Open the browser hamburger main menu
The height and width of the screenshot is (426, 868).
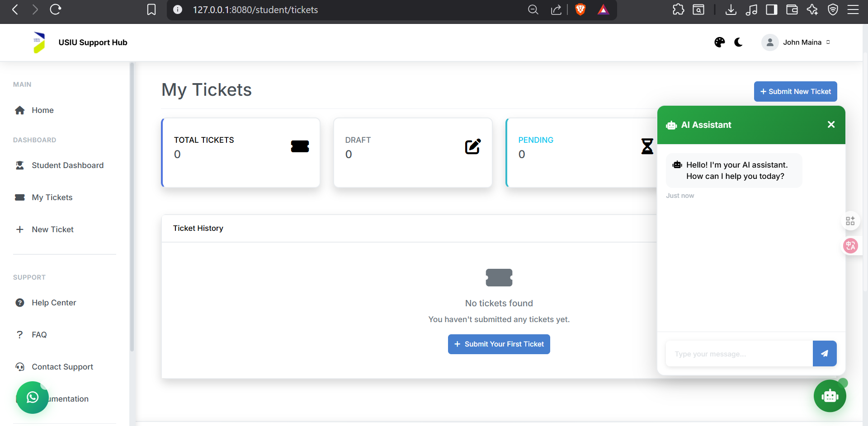coord(853,9)
